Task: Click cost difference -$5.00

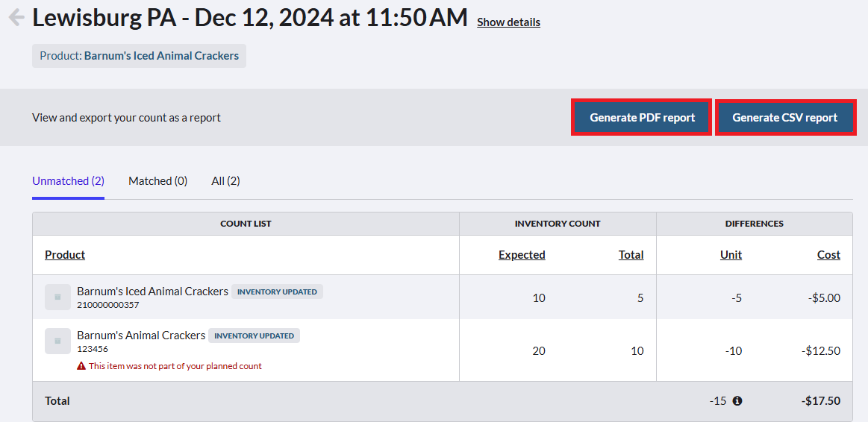Action: pyautogui.click(x=824, y=298)
